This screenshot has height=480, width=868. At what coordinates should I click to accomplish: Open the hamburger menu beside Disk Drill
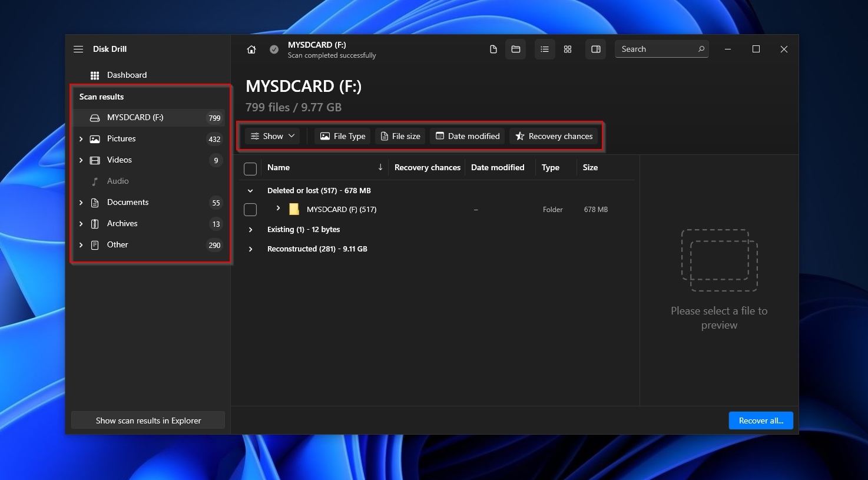point(78,49)
